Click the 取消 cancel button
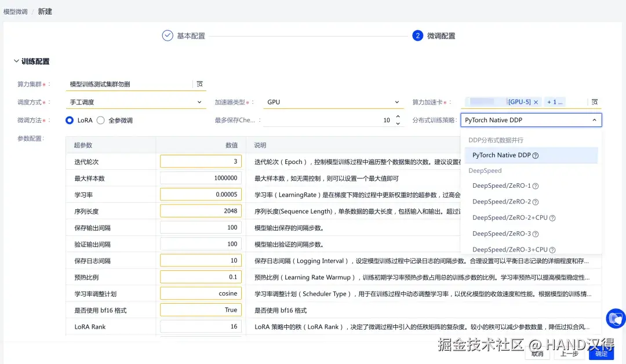The width and height of the screenshot is (626, 364). (x=537, y=354)
